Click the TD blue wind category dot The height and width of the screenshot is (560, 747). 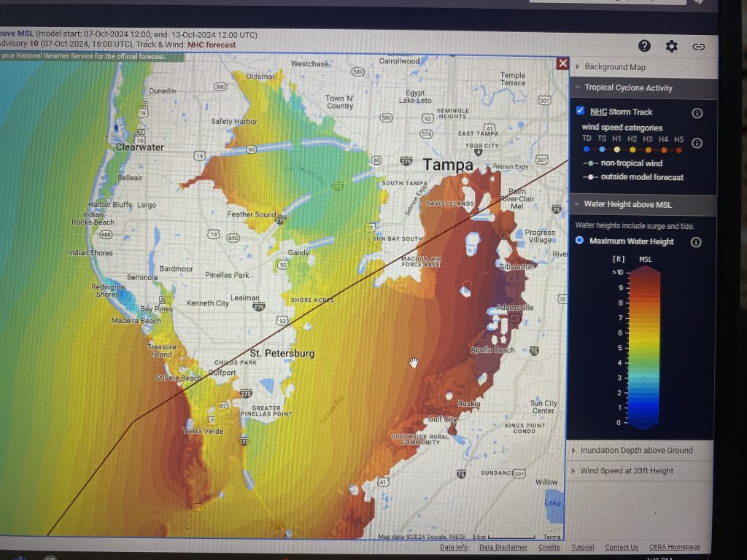(x=587, y=149)
